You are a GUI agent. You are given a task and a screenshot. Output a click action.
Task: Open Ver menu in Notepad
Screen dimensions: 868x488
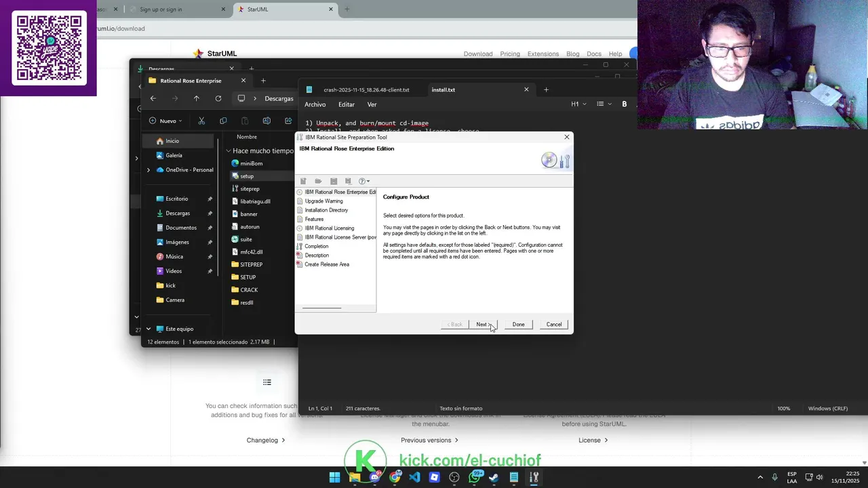(x=372, y=104)
